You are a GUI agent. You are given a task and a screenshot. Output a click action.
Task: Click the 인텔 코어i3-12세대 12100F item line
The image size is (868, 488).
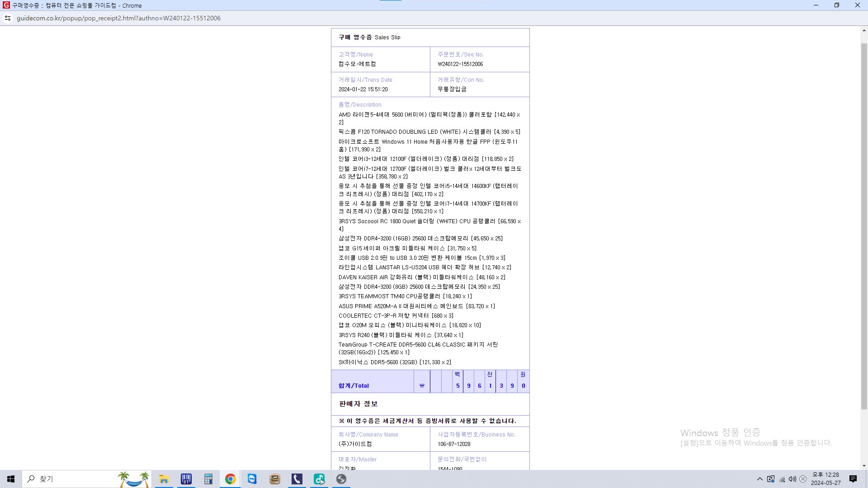point(426,159)
